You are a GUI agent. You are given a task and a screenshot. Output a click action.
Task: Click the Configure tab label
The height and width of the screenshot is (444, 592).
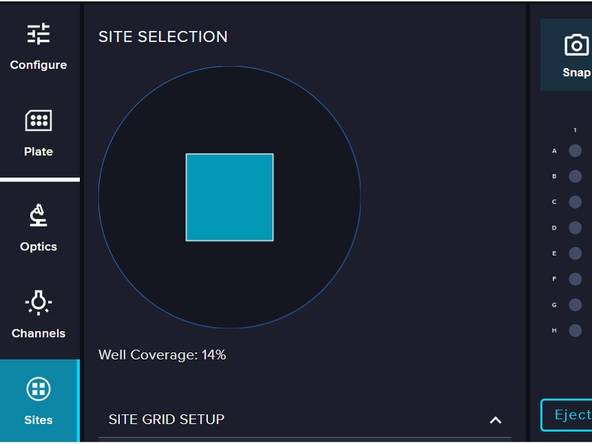click(39, 65)
